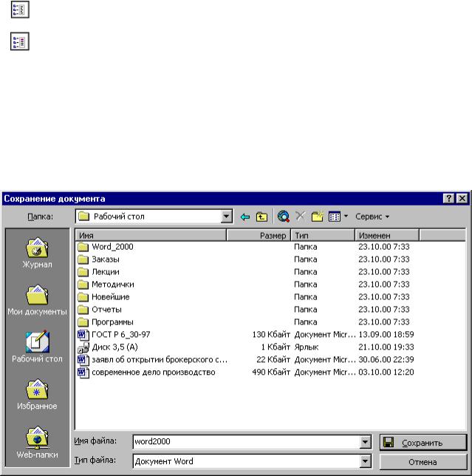
Task: Click the 13.09.00 18:59 date cell
Action: 386,334
